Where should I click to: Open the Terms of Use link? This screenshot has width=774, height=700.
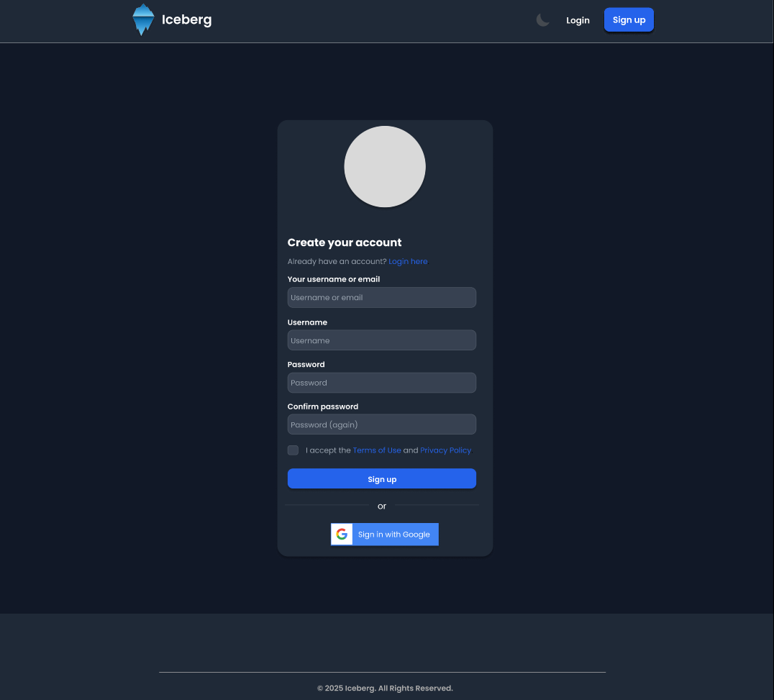pos(377,450)
